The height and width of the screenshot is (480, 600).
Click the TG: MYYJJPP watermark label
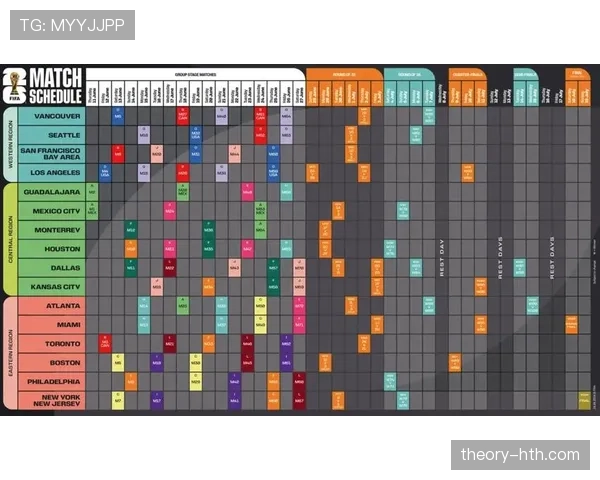point(72,25)
